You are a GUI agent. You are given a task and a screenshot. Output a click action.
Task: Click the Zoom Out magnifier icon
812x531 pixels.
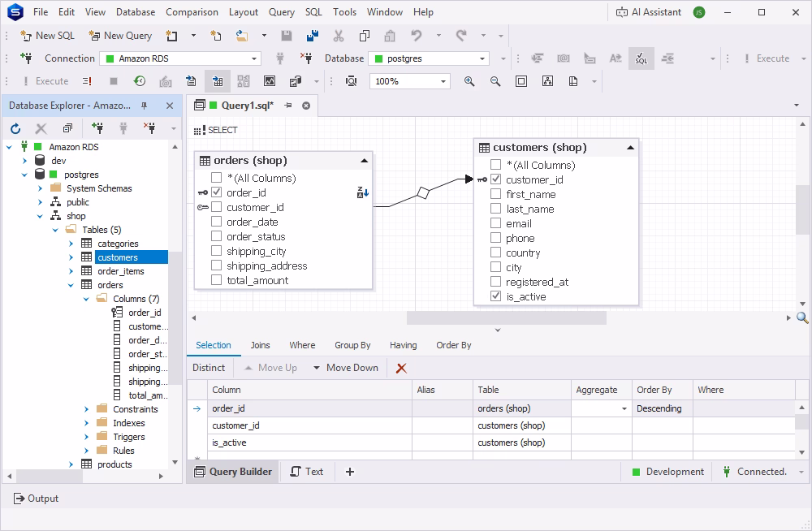pos(495,81)
